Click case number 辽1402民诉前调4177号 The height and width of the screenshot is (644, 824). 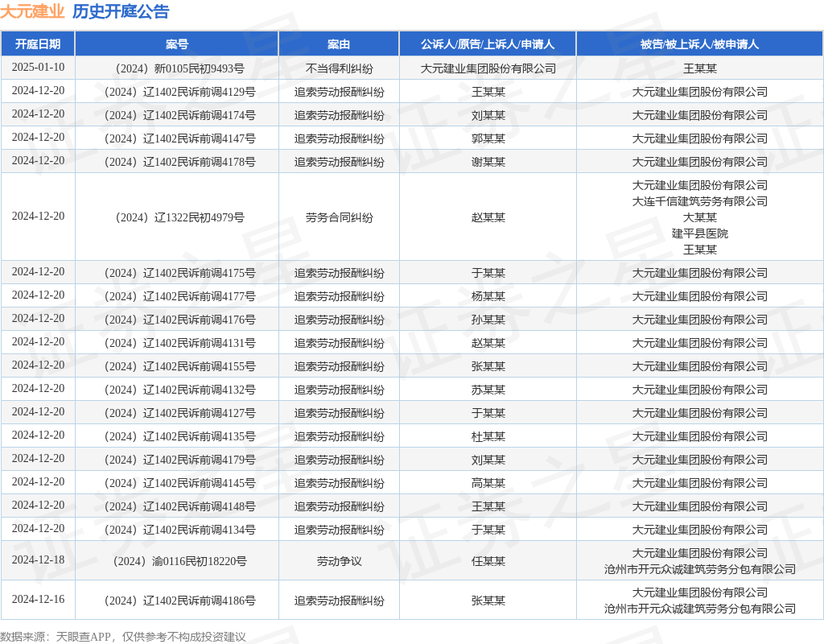click(179, 296)
